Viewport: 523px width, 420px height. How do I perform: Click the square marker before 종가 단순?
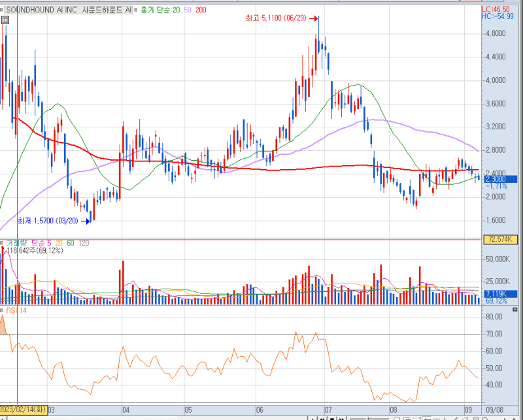coord(137,10)
